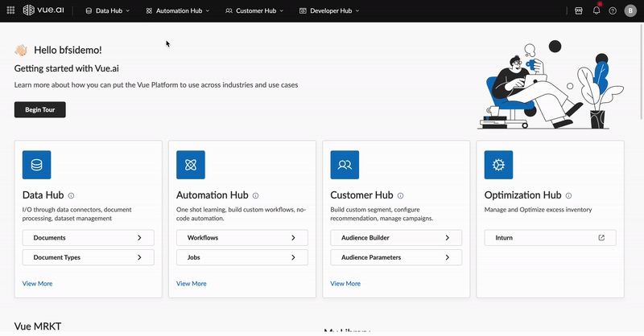Screen dimensions: 644x336
Task: Click the blue Data Hub database icon
Action: click(37, 165)
